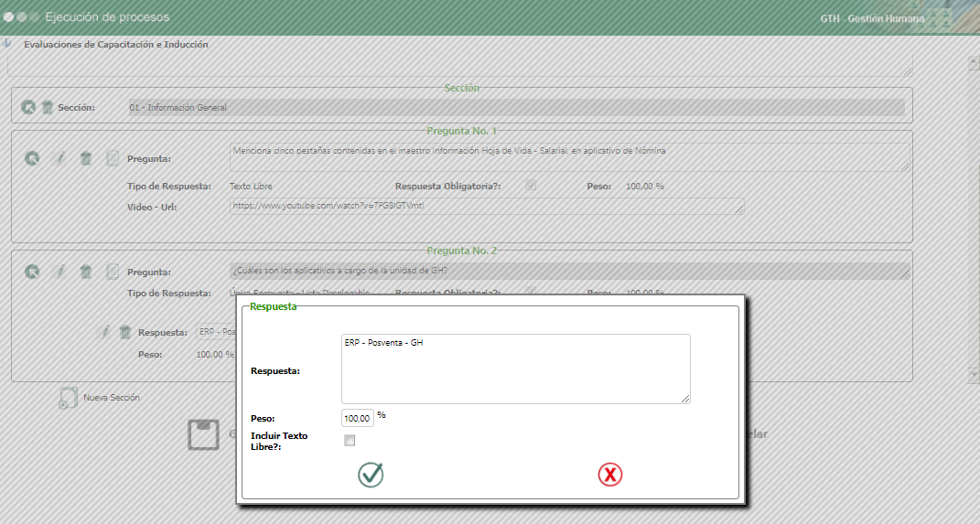Click document icon in Pregunta No. 1

(x=113, y=158)
